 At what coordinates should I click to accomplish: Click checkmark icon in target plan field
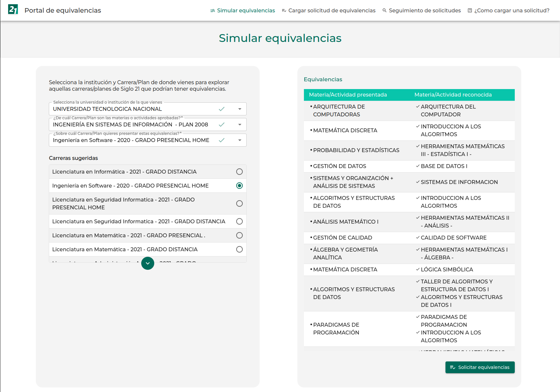pos(222,140)
